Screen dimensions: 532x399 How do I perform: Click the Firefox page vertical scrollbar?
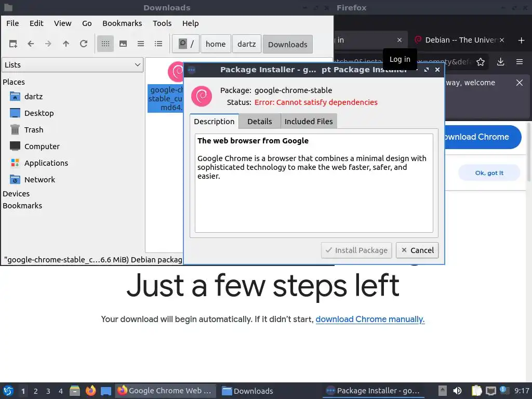(528, 153)
